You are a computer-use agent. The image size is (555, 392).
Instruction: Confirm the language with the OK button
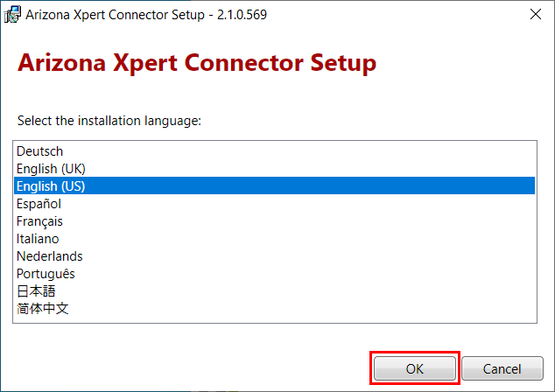point(414,368)
